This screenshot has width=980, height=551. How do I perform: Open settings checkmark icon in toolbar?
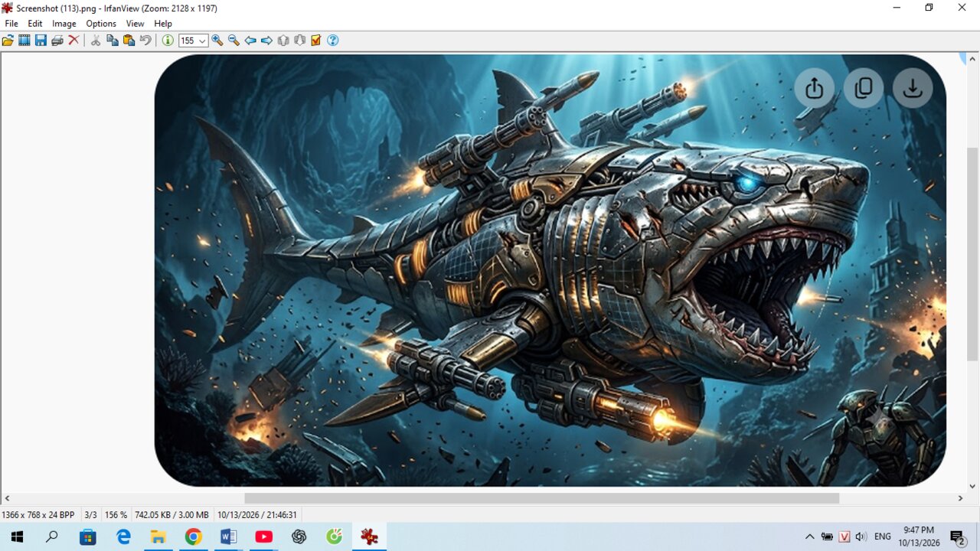[x=316, y=41]
